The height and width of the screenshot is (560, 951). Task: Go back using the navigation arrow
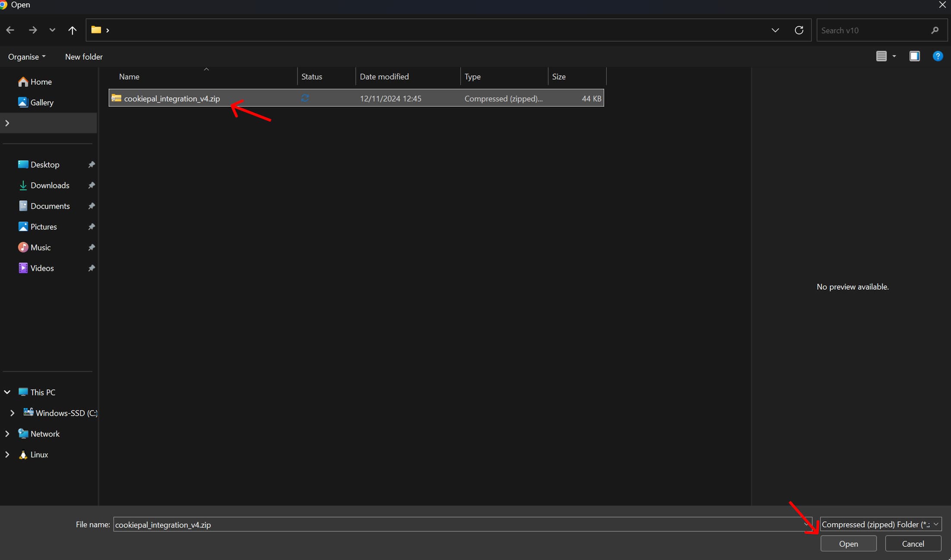10,30
